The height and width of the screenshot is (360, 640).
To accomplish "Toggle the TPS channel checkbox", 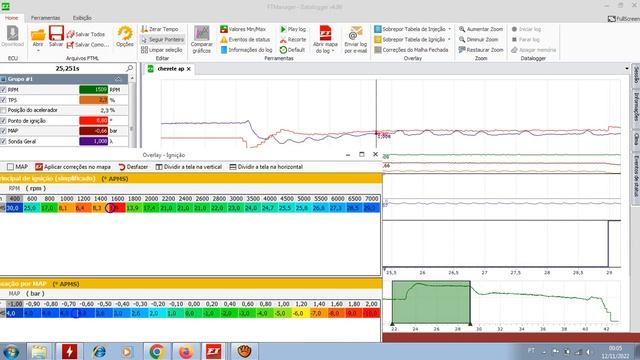I will (3, 100).
